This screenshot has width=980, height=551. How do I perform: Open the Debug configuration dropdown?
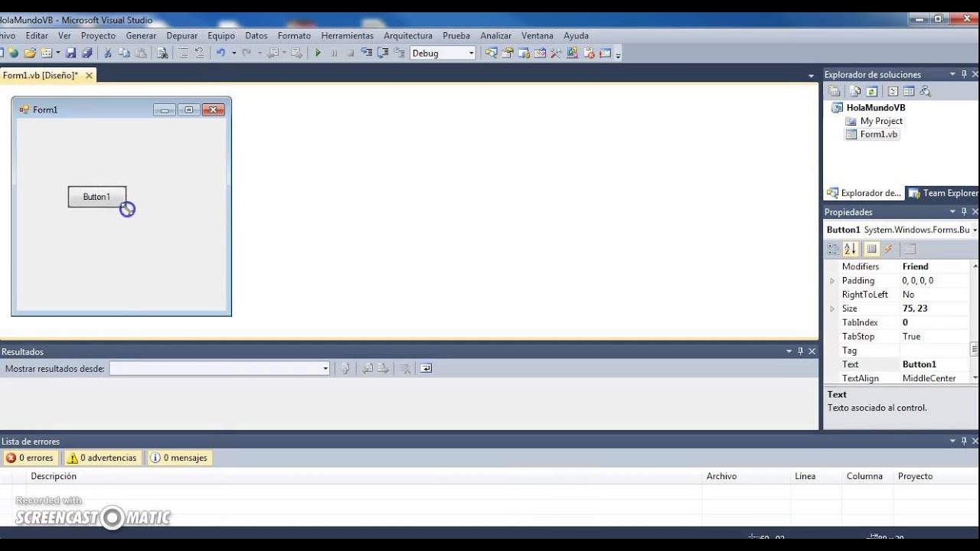click(x=471, y=53)
